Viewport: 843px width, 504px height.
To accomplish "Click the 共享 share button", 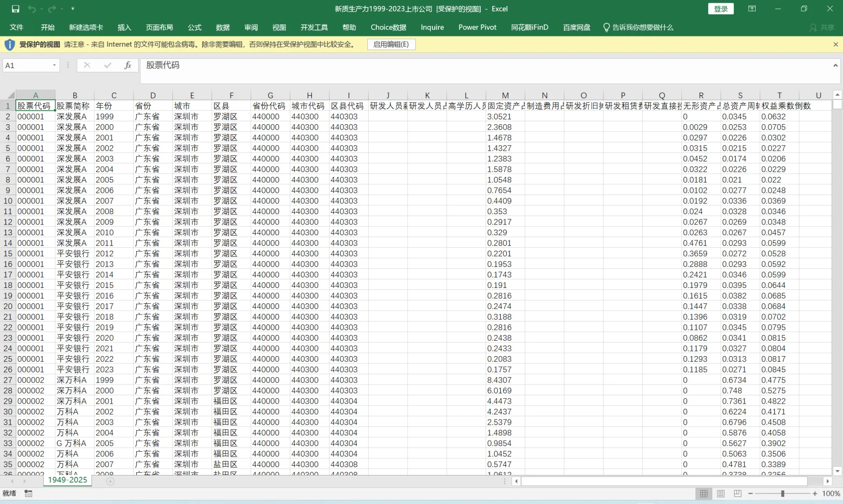I will coord(822,28).
